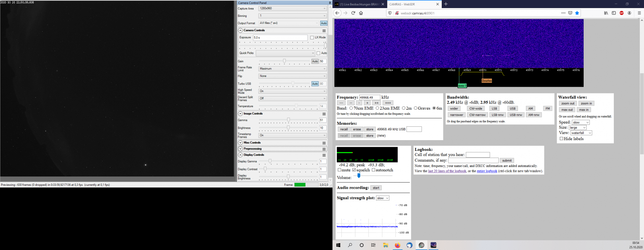
Task: Click the insecure connection lock icon
Action: (x=397, y=13)
